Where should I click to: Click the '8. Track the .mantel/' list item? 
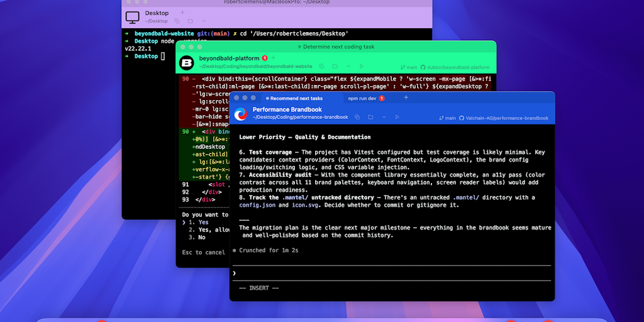[387, 201]
